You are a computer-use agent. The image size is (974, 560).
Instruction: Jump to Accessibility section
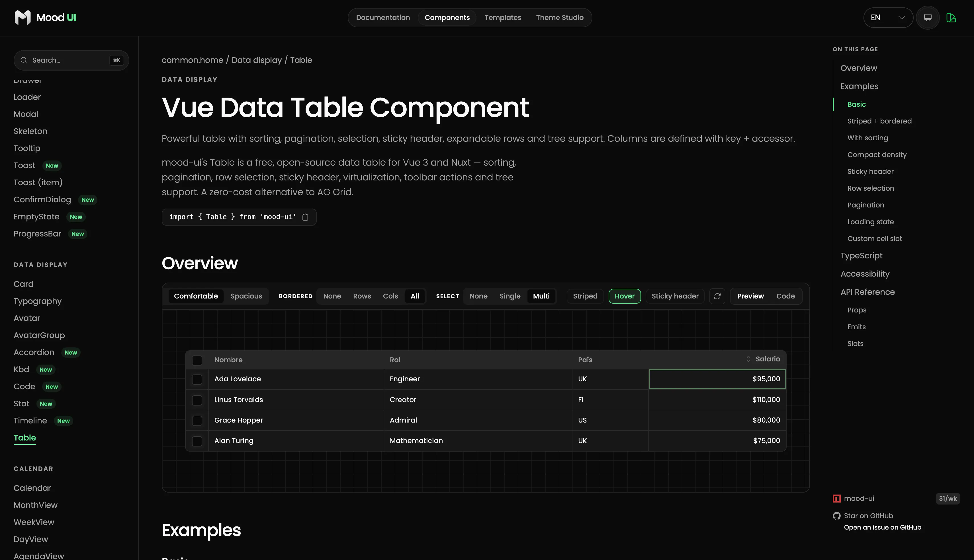pyautogui.click(x=865, y=274)
